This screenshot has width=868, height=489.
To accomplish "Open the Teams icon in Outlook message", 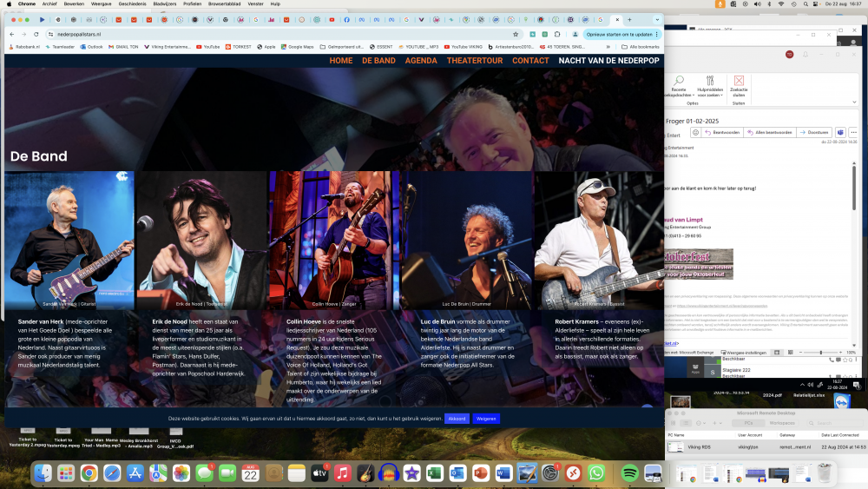I will point(840,133).
